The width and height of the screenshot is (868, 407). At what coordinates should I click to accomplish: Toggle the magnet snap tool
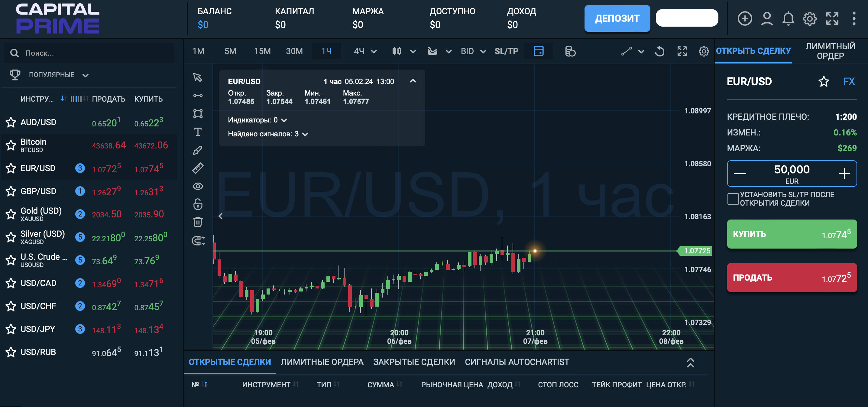[198, 240]
